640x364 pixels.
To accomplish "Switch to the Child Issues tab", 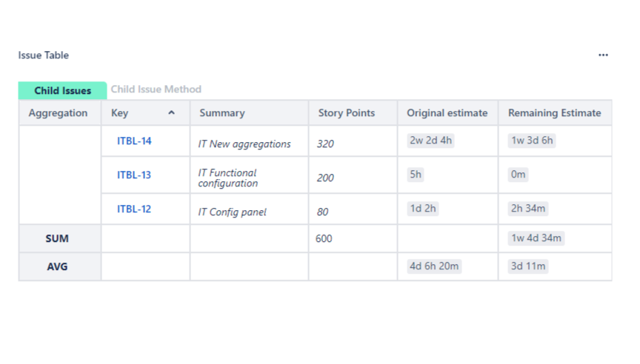I will coord(62,90).
